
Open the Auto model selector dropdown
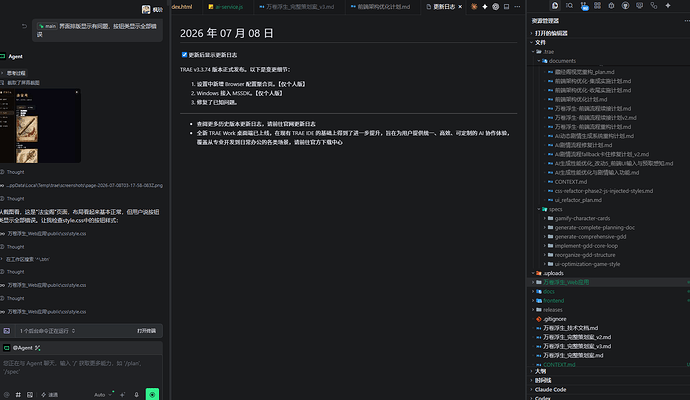coord(102,395)
